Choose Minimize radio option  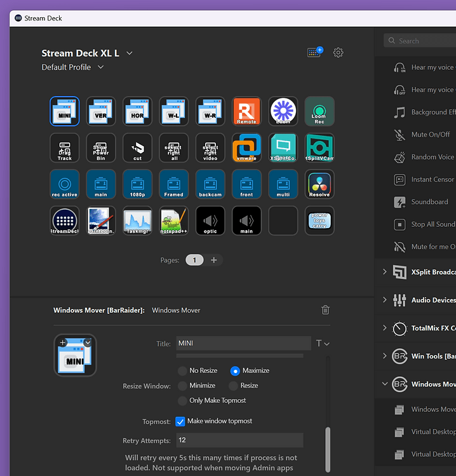[182, 386]
